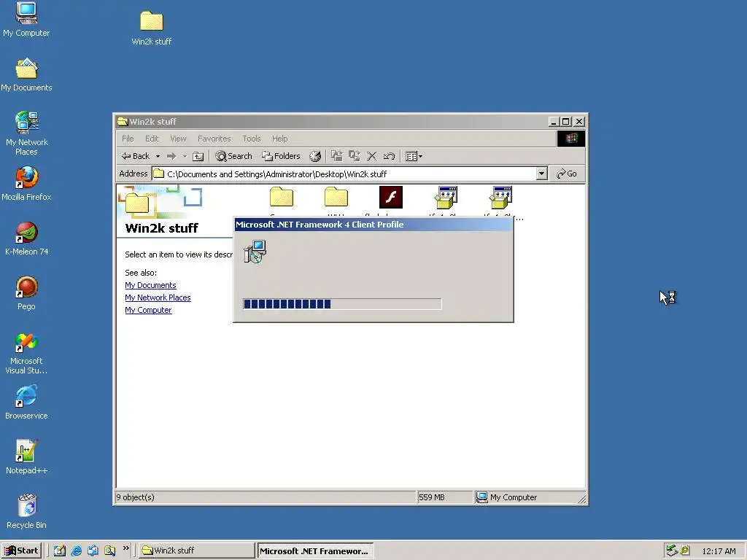Click the 9 object(s) status text

click(135, 497)
